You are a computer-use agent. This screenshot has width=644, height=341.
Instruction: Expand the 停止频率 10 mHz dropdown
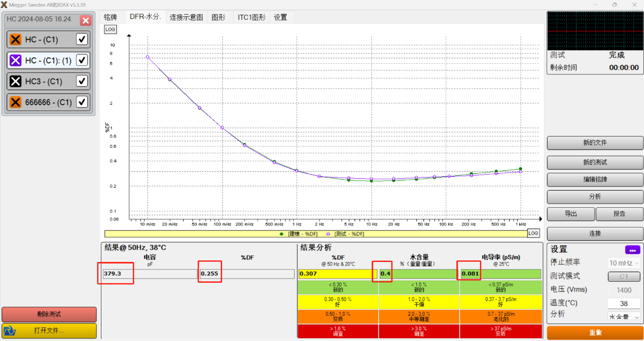pos(624,263)
